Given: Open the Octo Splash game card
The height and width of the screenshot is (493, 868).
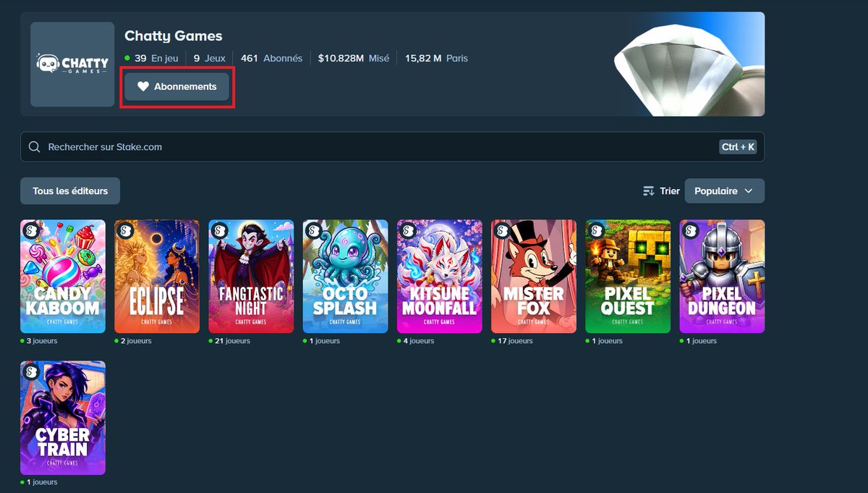Looking at the screenshot, I should pyautogui.click(x=345, y=277).
